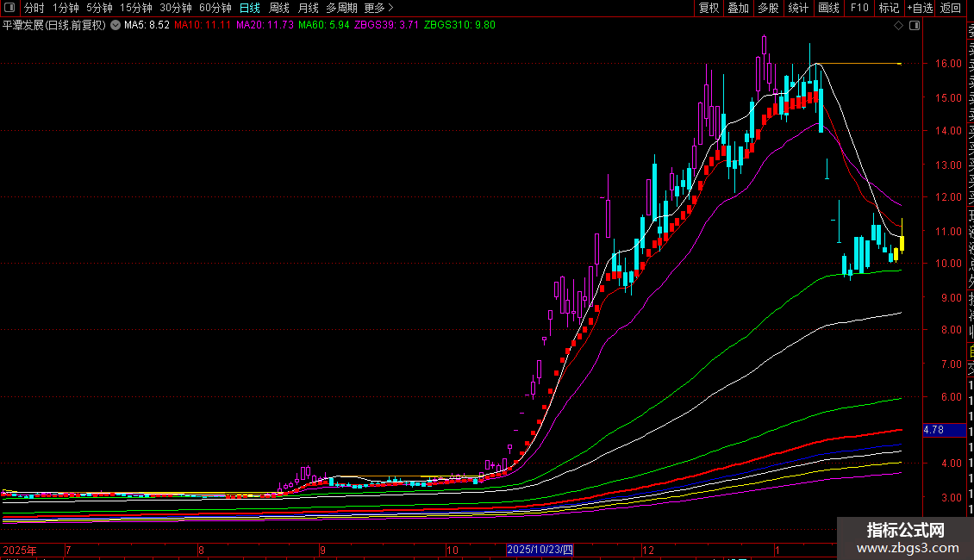Open the indicator settings round arrow icon
974x560 pixels.
tap(116, 26)
